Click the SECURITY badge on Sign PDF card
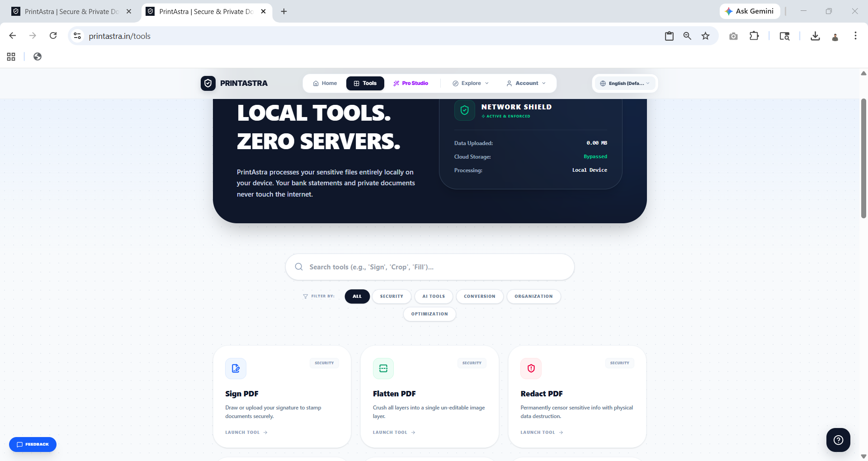The width and height of the screenshot is (868, 461). (324, 363)
